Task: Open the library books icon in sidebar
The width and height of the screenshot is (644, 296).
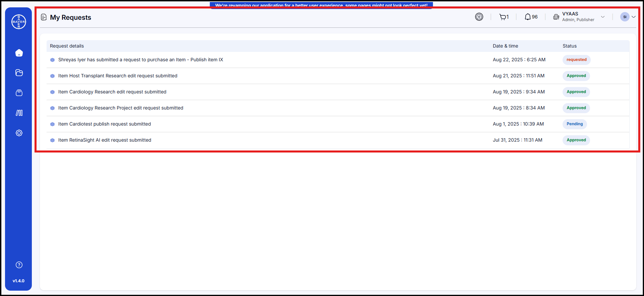Action: click(19, 113)
